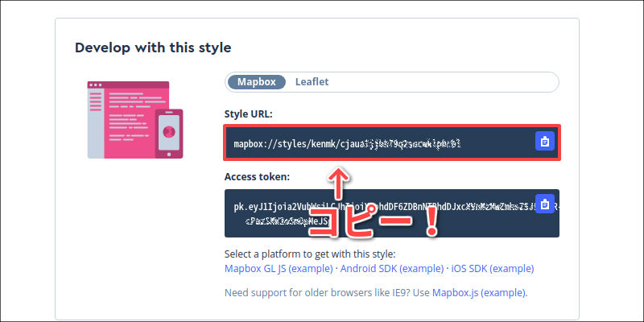Copy the Style URL with clipboard icon
Viewport: 644px width, 322px height.
pos(545,142)
